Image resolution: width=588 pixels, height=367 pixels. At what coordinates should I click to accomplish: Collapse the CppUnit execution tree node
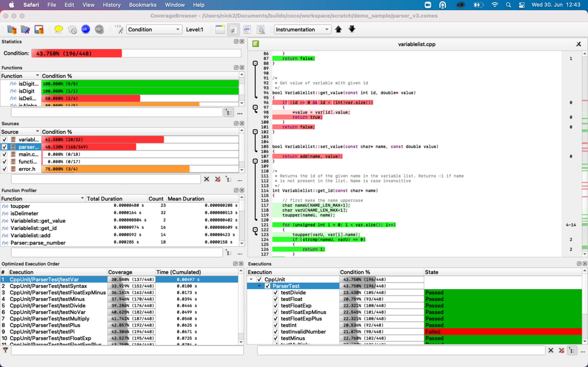tap(251, 279)
